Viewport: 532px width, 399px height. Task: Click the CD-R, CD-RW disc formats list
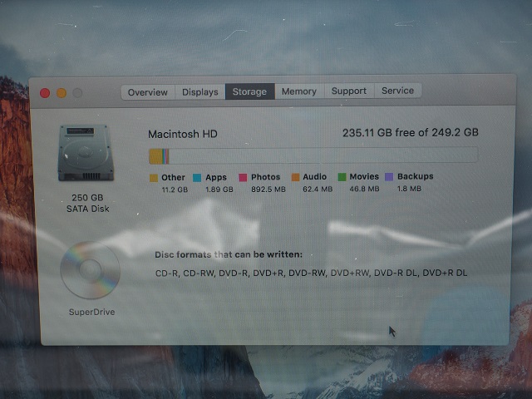coord(311,273)
